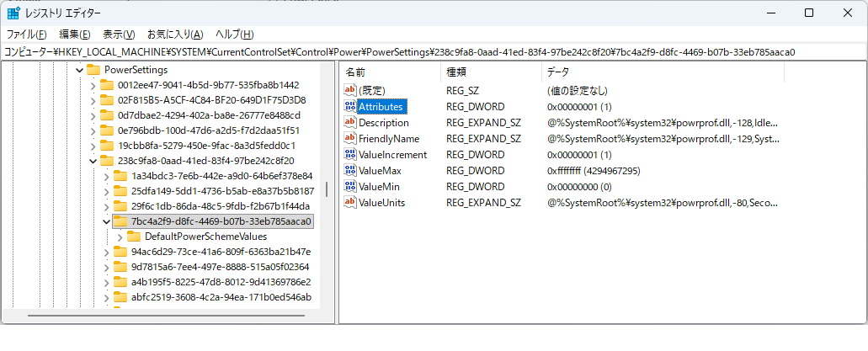Image resolution: width=868 pixels, height=351 pixels.
Task: Click the ValueMax binary icon
Action: pyautogui.click(x=350, y=171)
